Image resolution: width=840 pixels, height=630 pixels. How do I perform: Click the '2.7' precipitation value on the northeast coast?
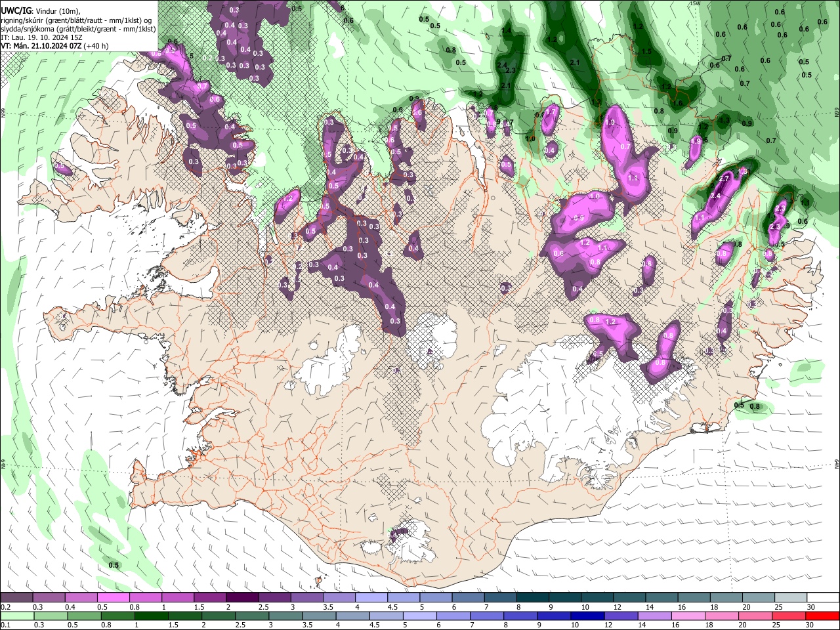coord(724,178)
